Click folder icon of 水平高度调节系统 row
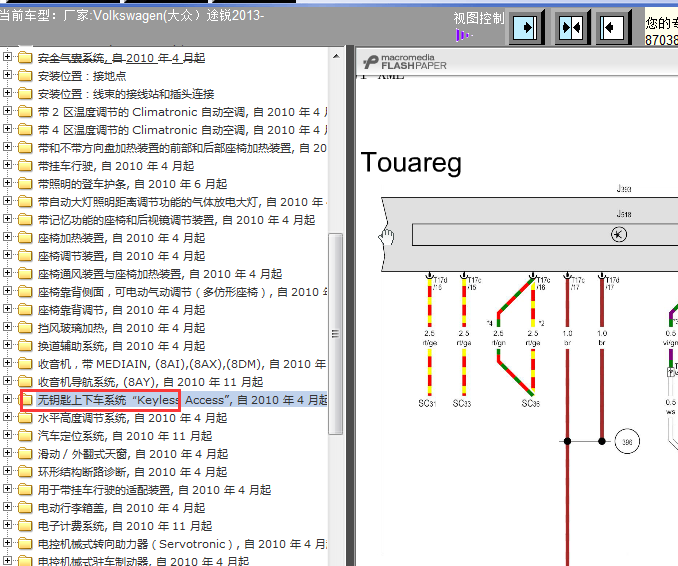The height and width of the screenshot is (566, 678). coord(26,418)
